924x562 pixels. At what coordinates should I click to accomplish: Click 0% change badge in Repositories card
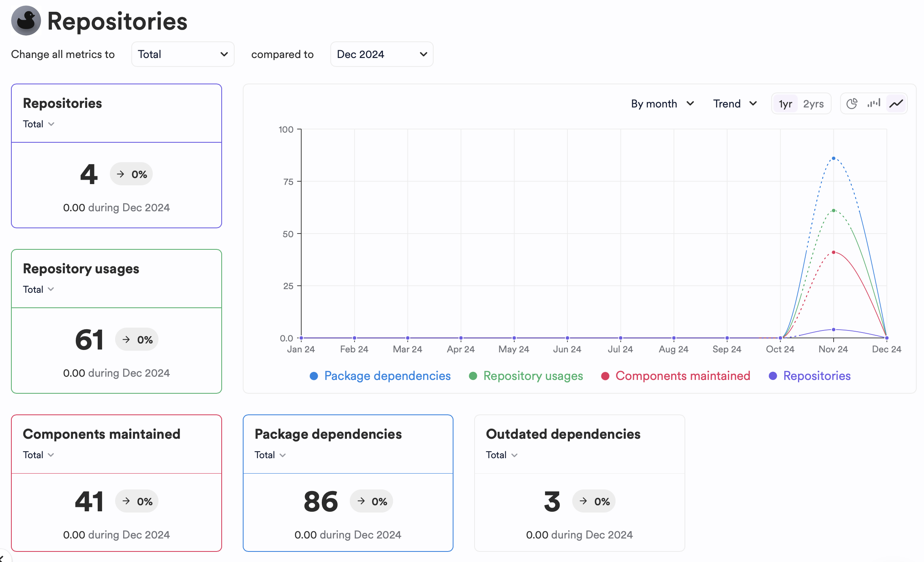coord(131,174)
